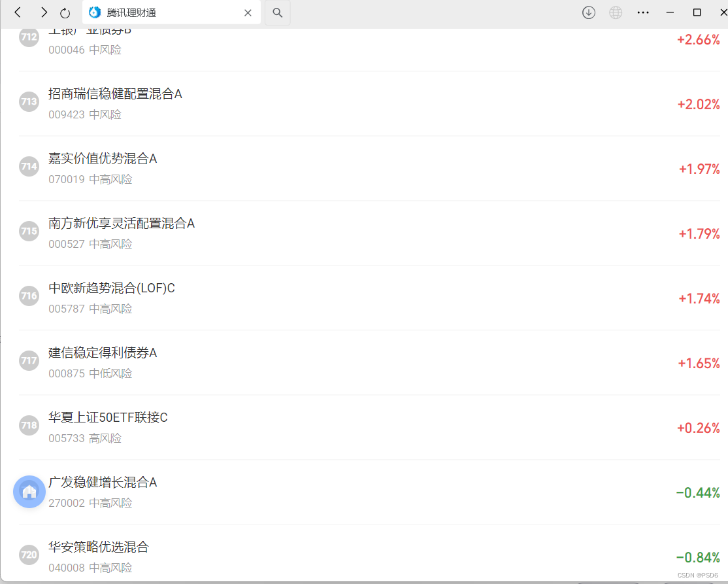Image resolution: width=728 pixels, height=584 pixels.
Task: Open the downloads circle-arrow icon
Action: coord(589,12)
